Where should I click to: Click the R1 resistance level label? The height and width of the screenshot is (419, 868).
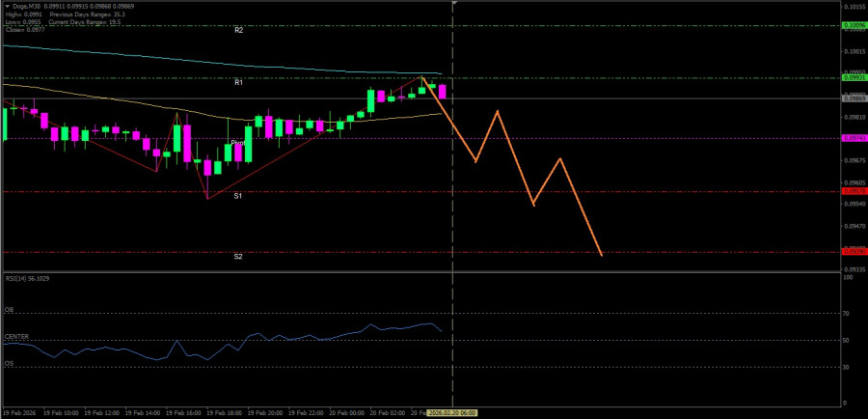coord(238,83)
